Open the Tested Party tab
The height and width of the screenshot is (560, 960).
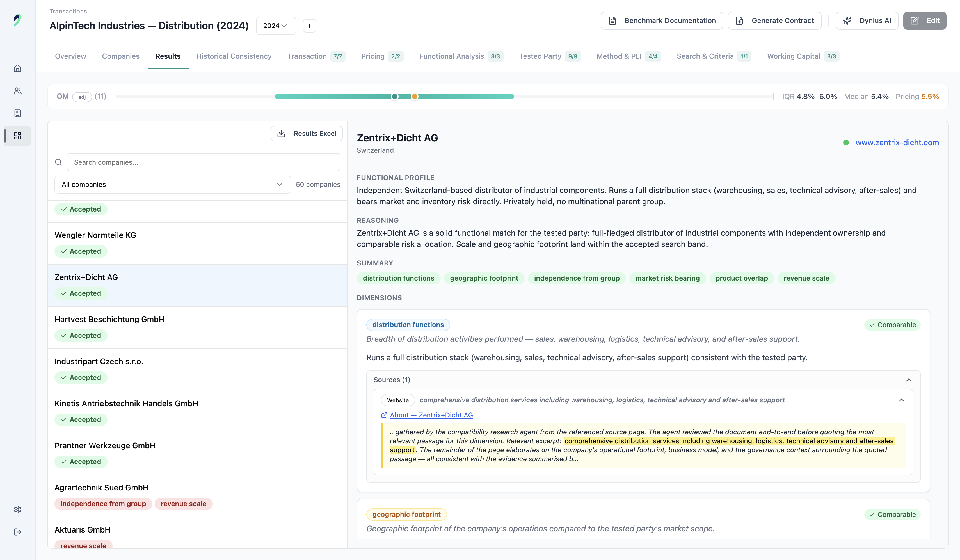(550, 56)
